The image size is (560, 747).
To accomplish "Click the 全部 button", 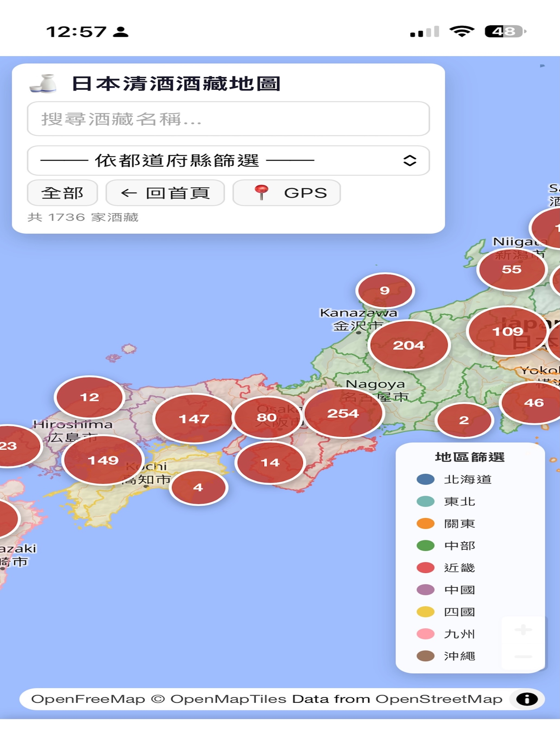I will click(62, 193).
